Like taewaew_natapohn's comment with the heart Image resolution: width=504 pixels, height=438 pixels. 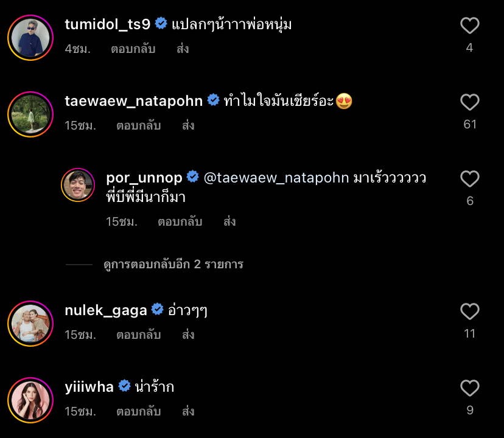pos(469,102)
